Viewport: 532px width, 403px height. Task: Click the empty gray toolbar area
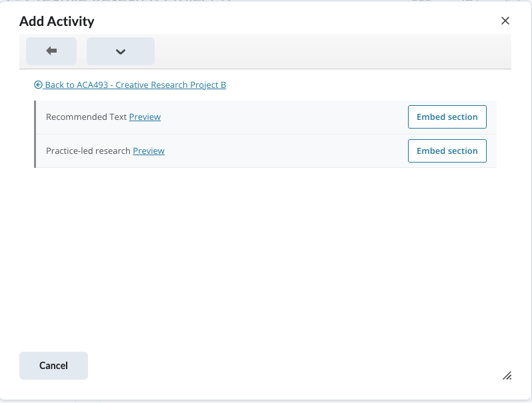pos(333,51)
